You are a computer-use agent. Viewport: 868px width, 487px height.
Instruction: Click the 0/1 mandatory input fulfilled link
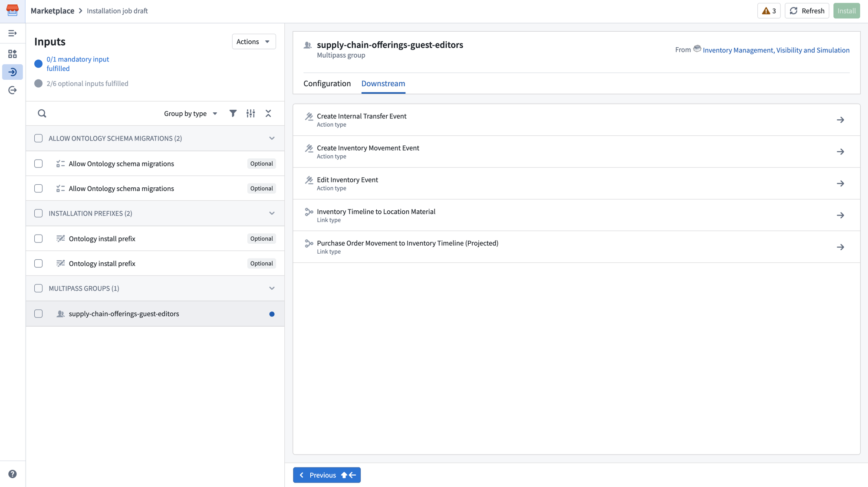(x=78, y=64)
